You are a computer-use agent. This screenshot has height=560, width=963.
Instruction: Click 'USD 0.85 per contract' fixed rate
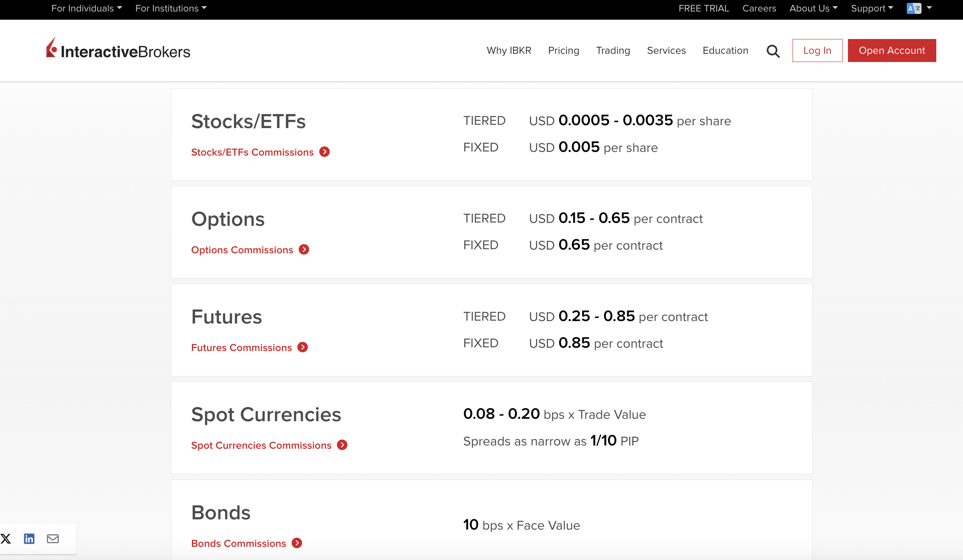596,343
